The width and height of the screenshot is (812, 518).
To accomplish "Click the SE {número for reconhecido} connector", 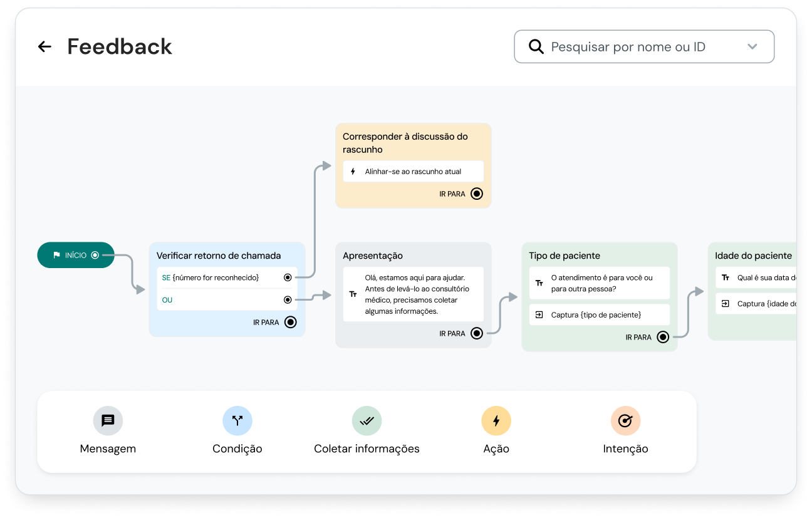I will [x=288, y=277].
